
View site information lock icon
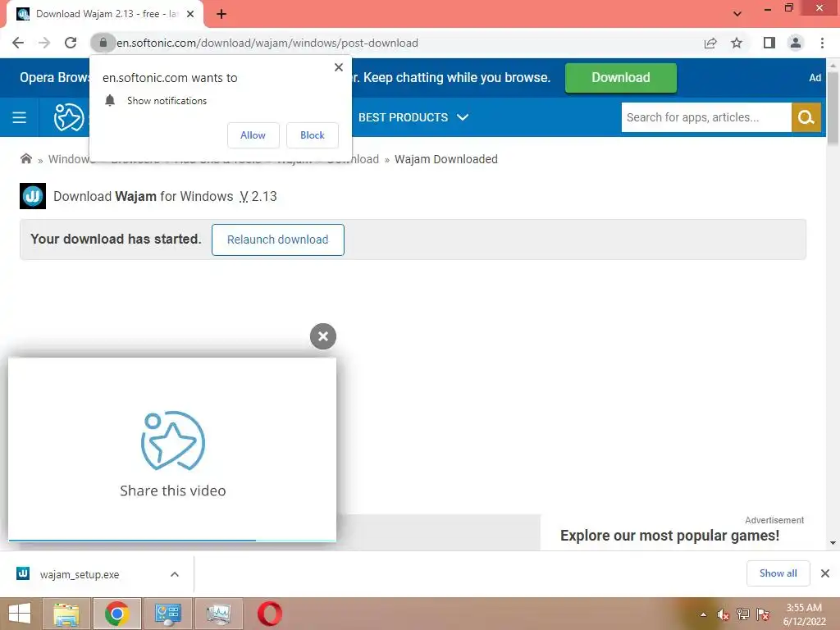pyautogui.click(x=103, y=43)
